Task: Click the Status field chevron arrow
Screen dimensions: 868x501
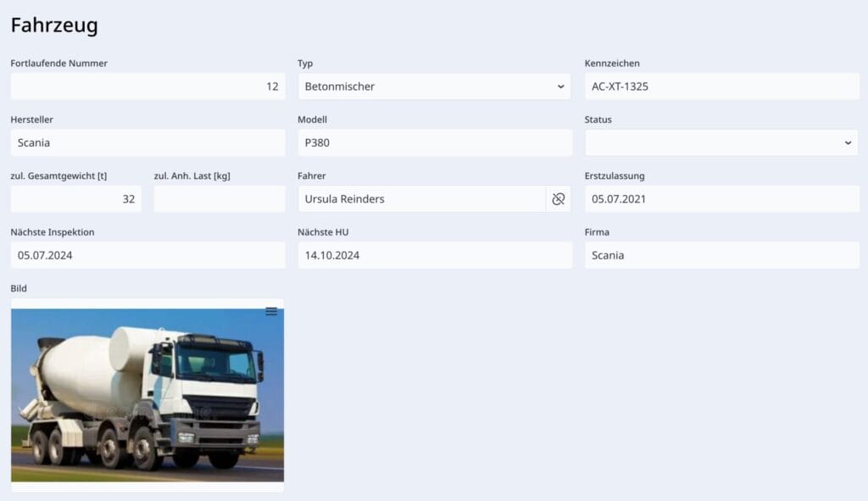Action: (849, 142)
